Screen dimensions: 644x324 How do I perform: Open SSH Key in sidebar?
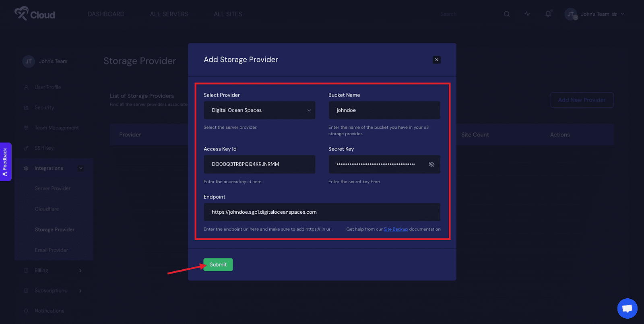[x=44, y=148]
